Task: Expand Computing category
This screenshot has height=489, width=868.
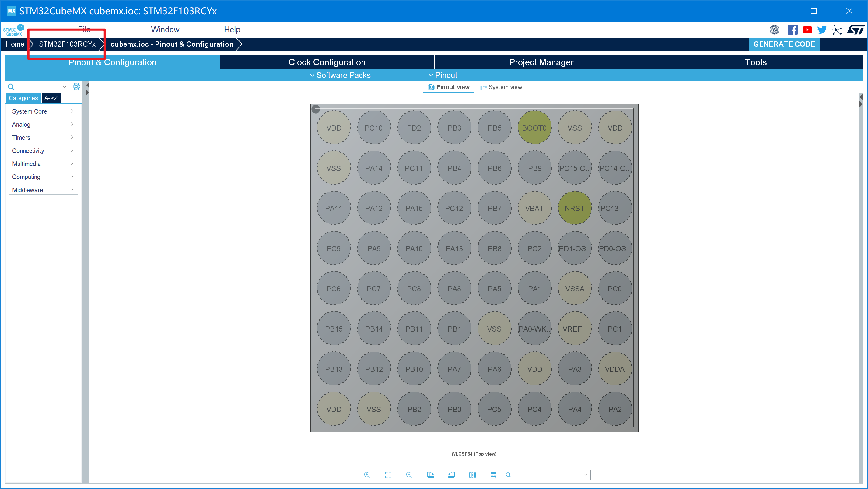Action: (x=43, y=177)
